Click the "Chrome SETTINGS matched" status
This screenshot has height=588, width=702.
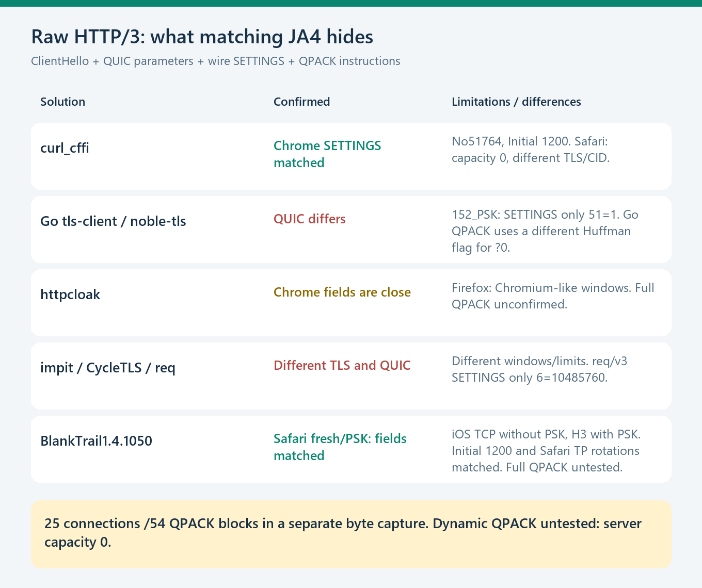(x=327, y=154)
